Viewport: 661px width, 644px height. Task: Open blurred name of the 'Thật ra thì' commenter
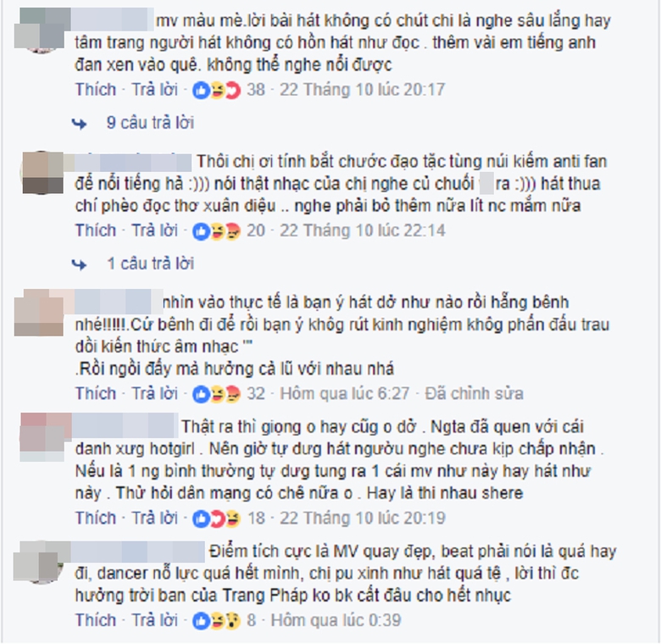pyautogui.click(x=125, y=426)
